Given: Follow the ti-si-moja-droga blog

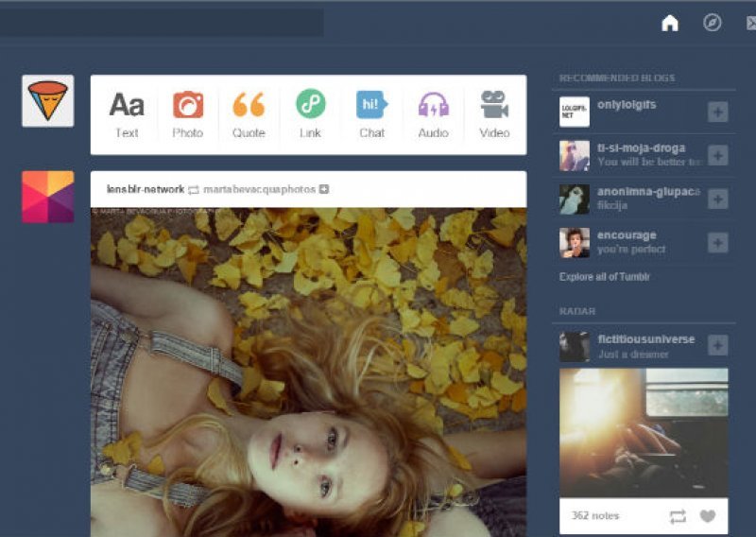Looking at the screenshot, I should point(718,155).
